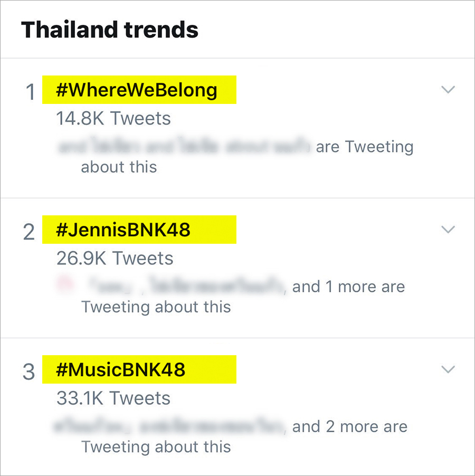Open the #JennisBNK48 trending hashtag
The height and width of the screenshot is (476, 475).
[123, 230]
